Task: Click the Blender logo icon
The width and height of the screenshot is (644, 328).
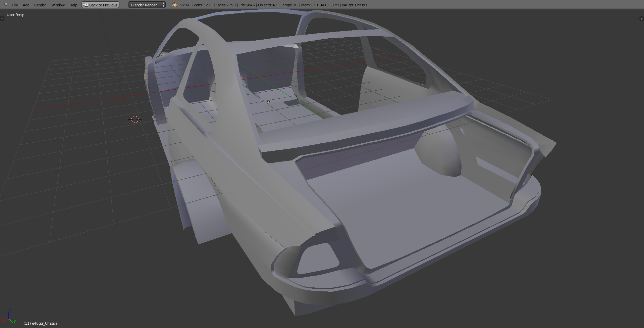Action: click(174, 5)
